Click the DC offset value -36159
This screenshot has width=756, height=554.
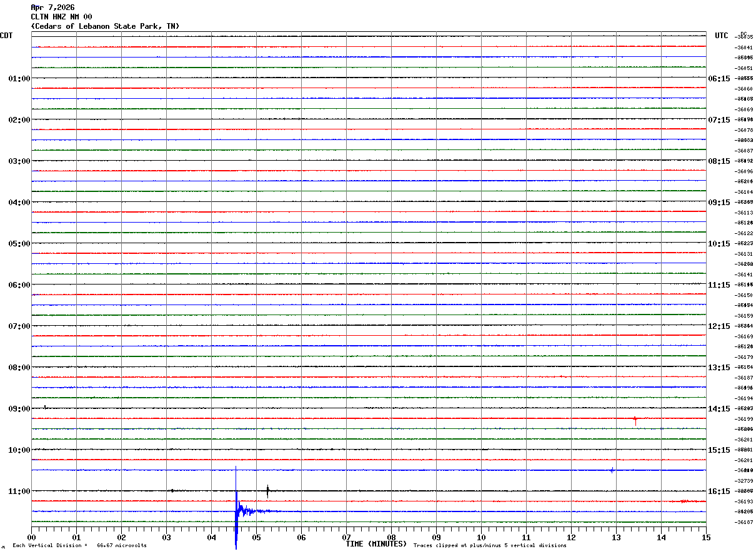tap(744, 316)
